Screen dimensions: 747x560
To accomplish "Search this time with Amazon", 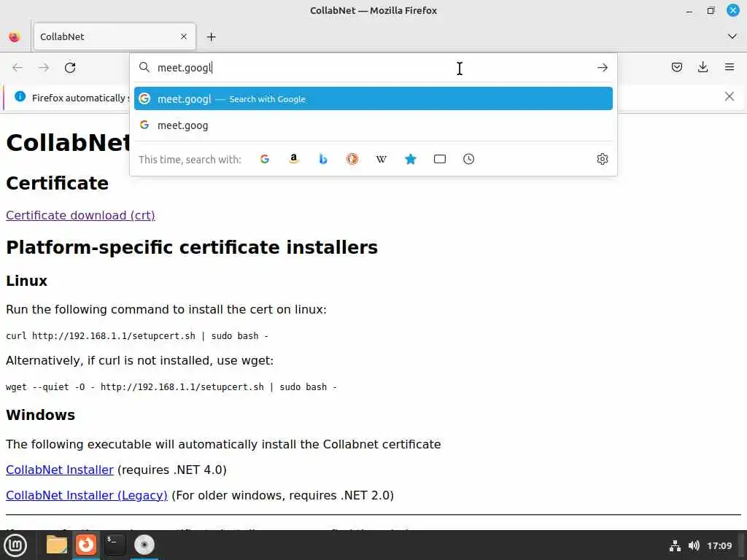I will point(294,159).
